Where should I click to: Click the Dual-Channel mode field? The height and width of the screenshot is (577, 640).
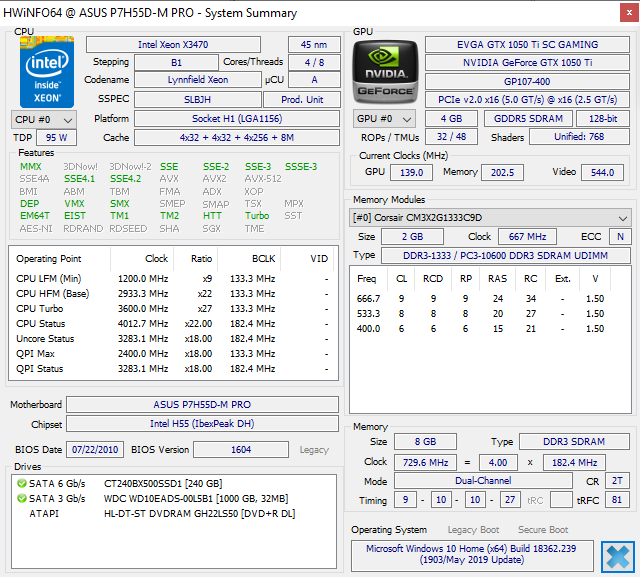[x=483, y=481]
